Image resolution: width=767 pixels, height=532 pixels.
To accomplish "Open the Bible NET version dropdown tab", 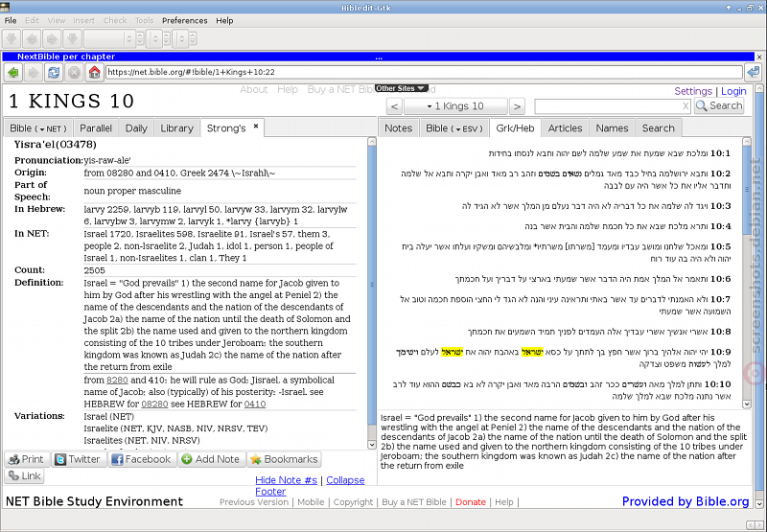I will 38,128.
